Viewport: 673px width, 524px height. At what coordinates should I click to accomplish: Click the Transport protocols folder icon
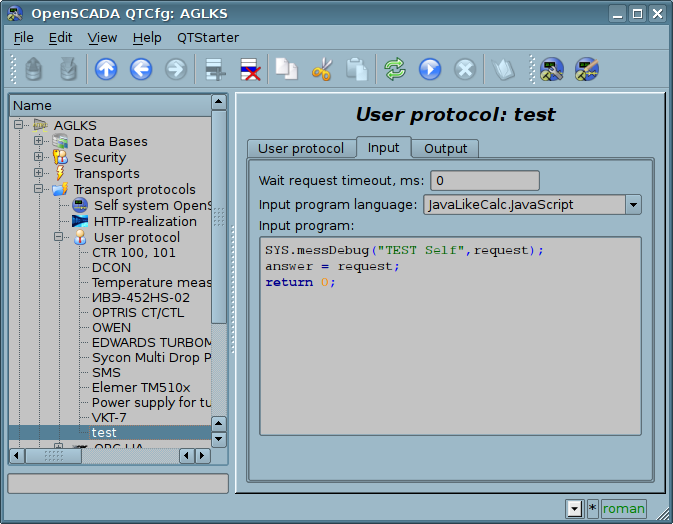click(60, 189)
